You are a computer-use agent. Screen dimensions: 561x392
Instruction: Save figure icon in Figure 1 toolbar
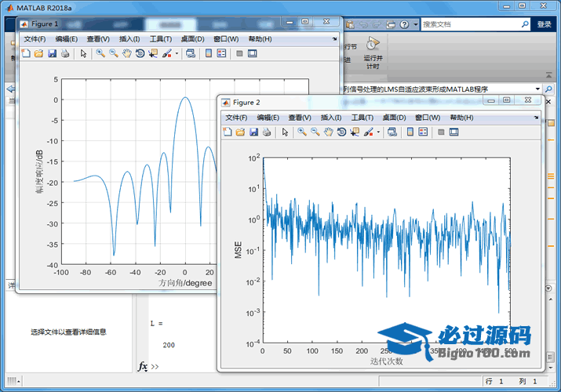[x=53, y=53]
